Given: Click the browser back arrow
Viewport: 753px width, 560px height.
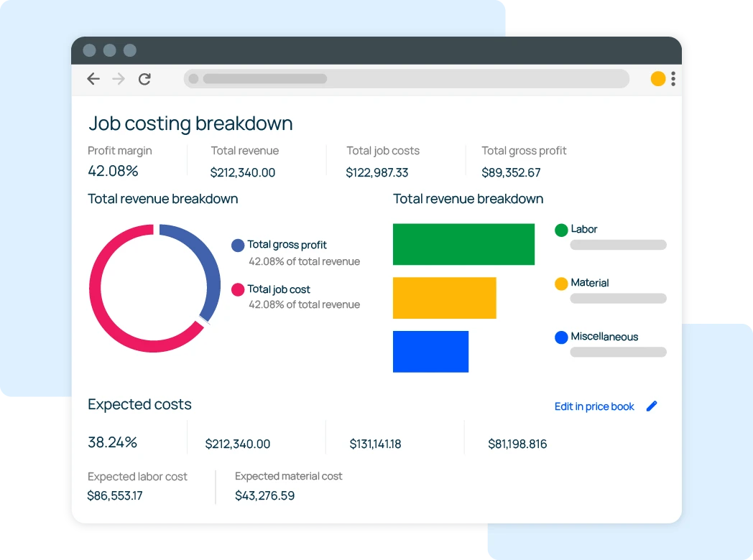Looking at the screenshot, I should 93,79.
